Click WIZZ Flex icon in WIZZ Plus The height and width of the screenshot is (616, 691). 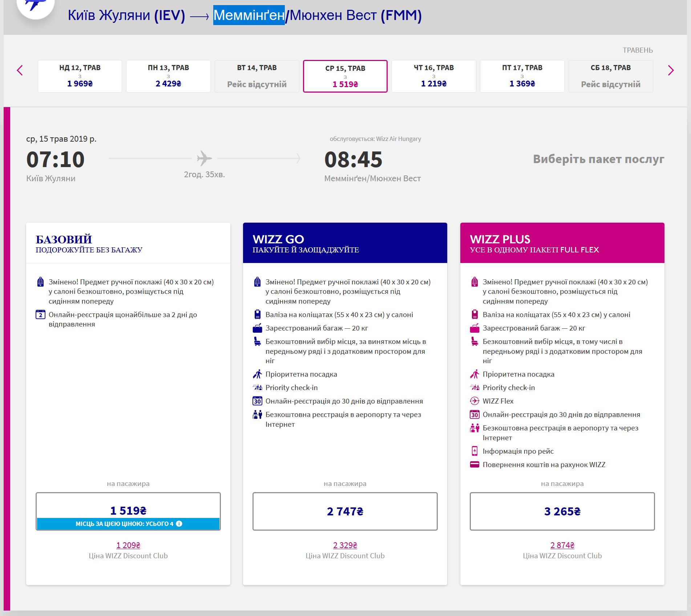474,401
